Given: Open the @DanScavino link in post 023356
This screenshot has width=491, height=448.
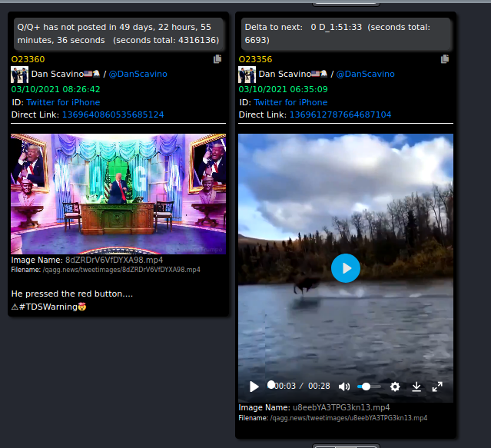Looking at the screenshot, I should pyautogui.click(x=365, y=74).
